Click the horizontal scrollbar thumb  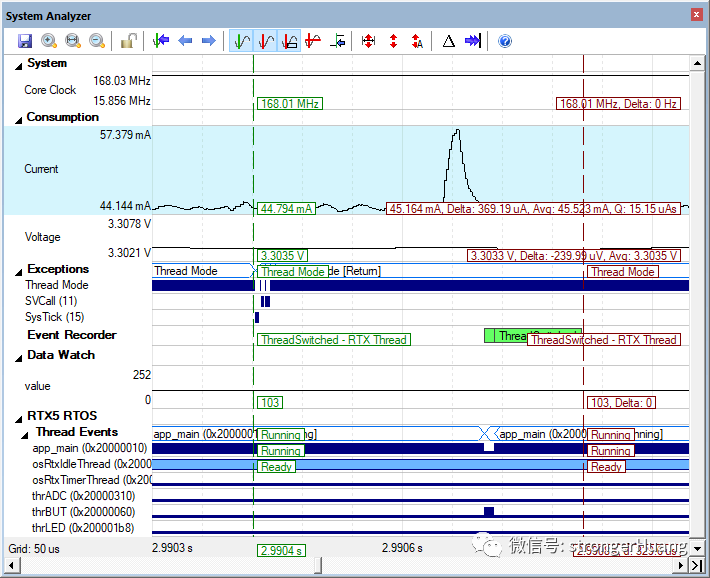[318, 565]
